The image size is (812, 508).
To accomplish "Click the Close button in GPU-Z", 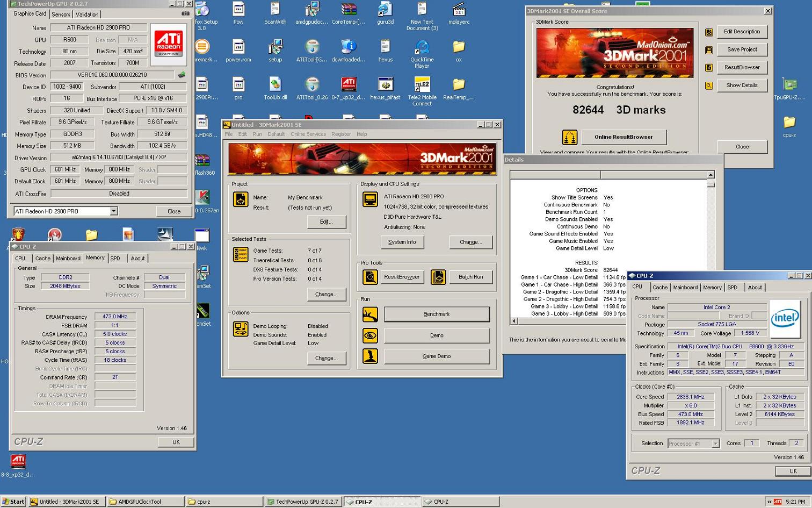I will 174,211.
